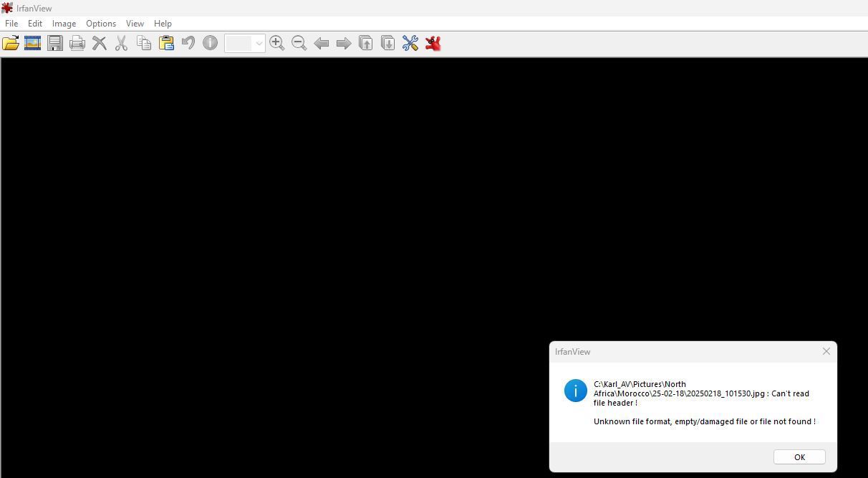Confirm error dialog with OK
The image size is (868, 478).
pos(799,457)
